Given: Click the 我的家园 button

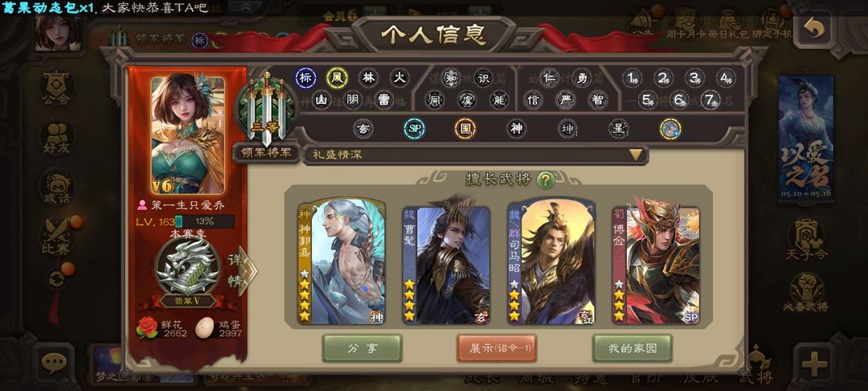Looking at the screenshot, I should [x=633, y=348].
